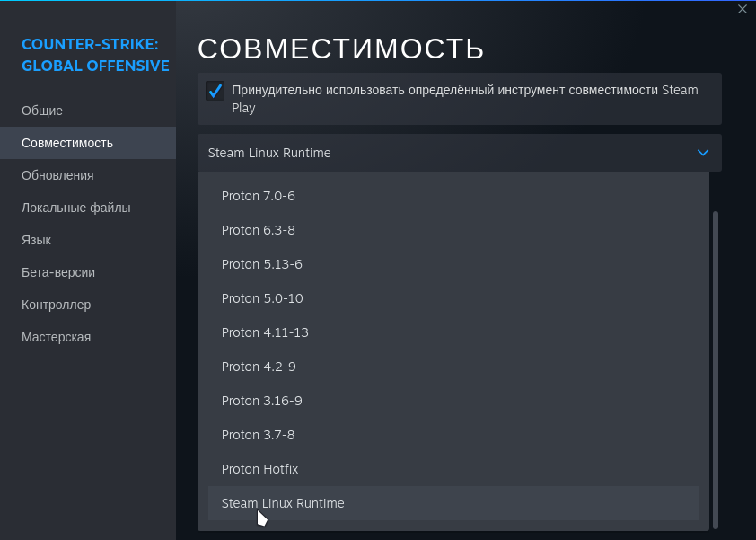This screenshot has width=756, height=540.
Task: Select Proton 4.11-13 option
Action: pos(453,332)
